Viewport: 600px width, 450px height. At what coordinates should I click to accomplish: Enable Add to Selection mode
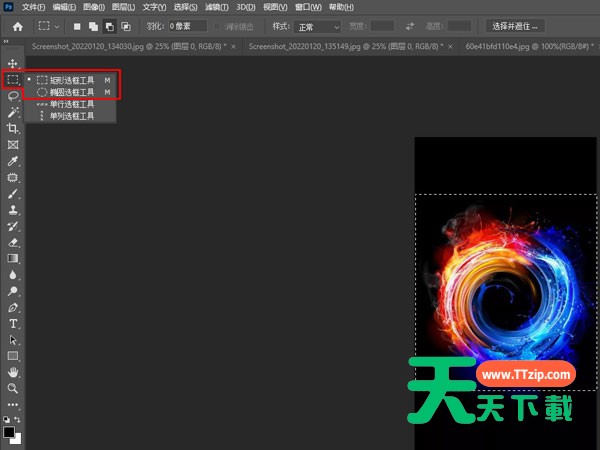[x=93, y=26]
